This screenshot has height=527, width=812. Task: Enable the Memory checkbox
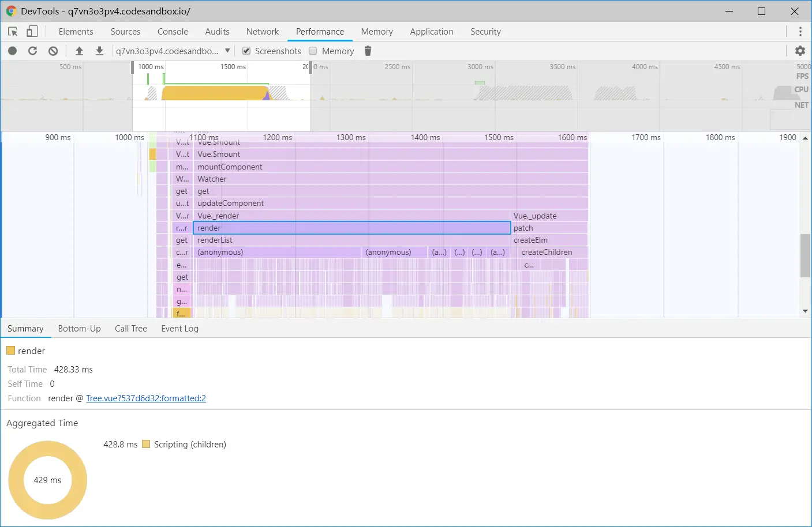click(313, 51)
